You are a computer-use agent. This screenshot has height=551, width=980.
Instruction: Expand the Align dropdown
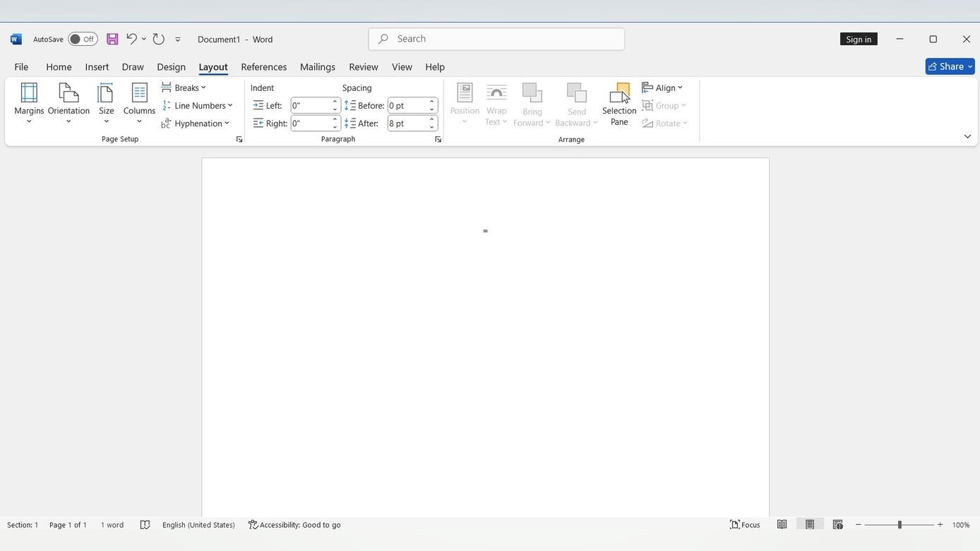pyautogui.click(x=662, y=87)
